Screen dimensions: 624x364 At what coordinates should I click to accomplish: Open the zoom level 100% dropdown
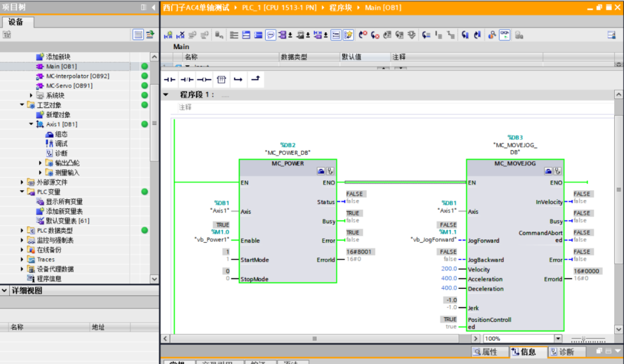558,339
